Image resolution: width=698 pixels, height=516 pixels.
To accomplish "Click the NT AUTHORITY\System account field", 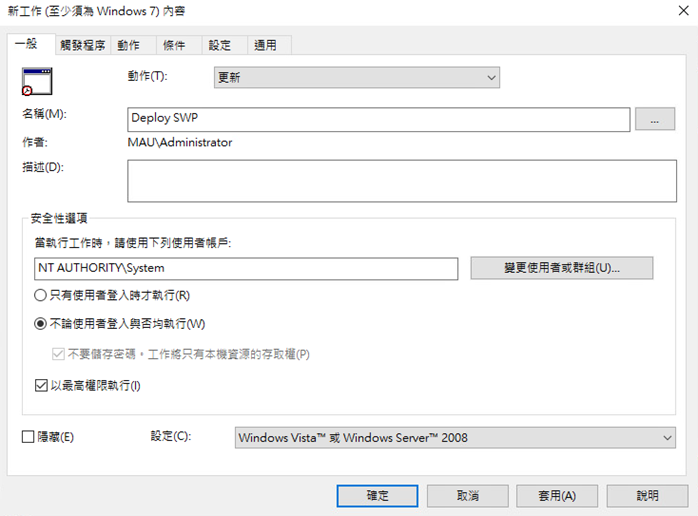I will (x=245, y=268).
